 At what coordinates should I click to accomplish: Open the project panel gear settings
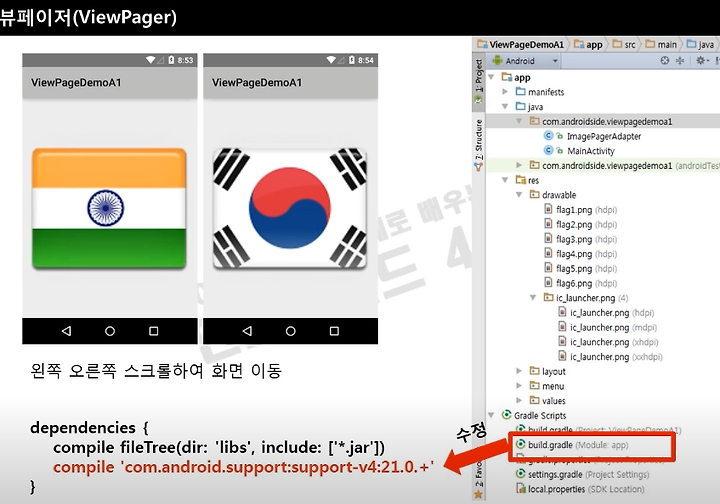point(702,60)
